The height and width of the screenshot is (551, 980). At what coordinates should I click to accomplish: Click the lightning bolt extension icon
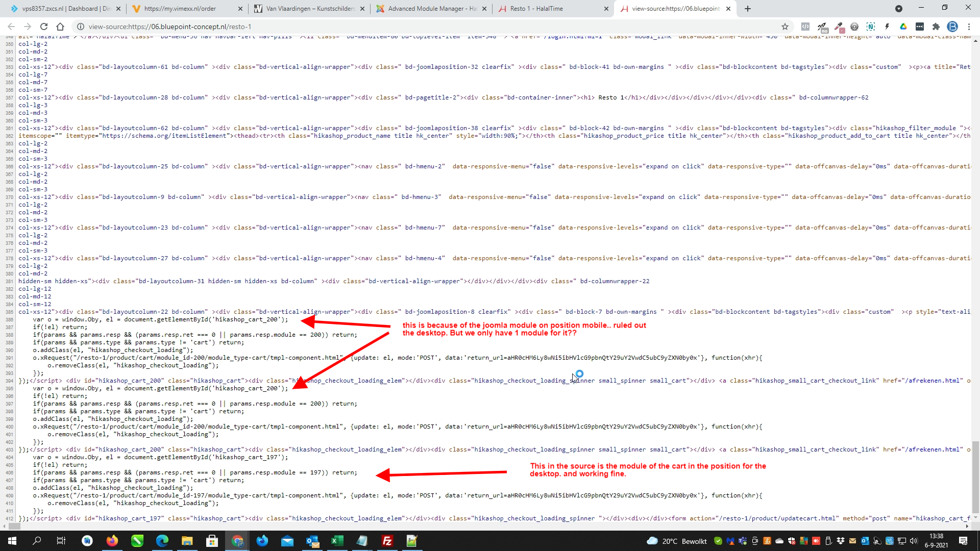887,27
